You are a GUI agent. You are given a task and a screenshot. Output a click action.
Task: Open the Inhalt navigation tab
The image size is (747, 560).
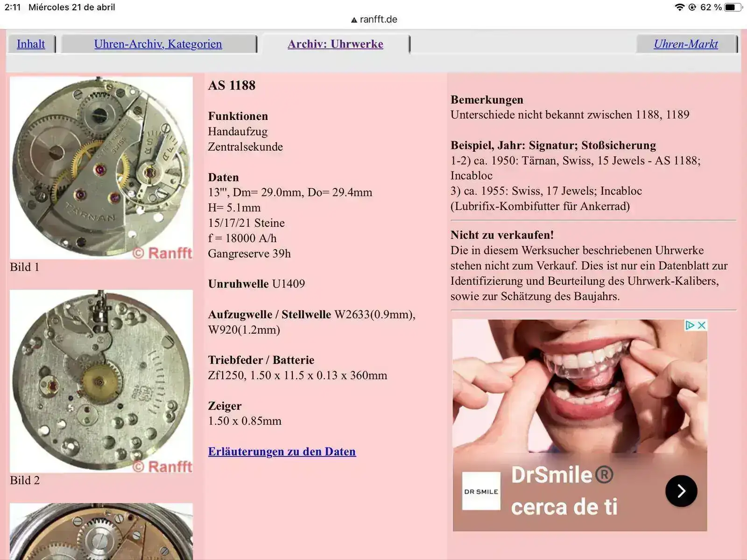[31, 44]
